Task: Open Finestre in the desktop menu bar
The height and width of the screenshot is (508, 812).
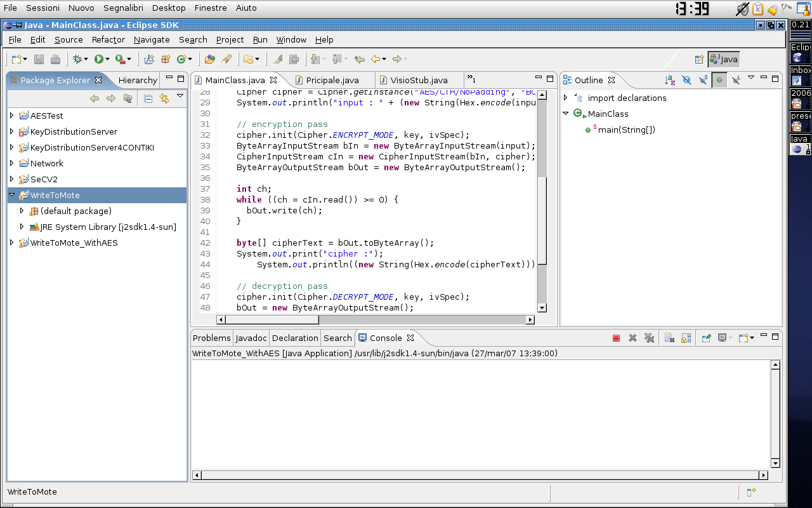Action: (211, 8)
